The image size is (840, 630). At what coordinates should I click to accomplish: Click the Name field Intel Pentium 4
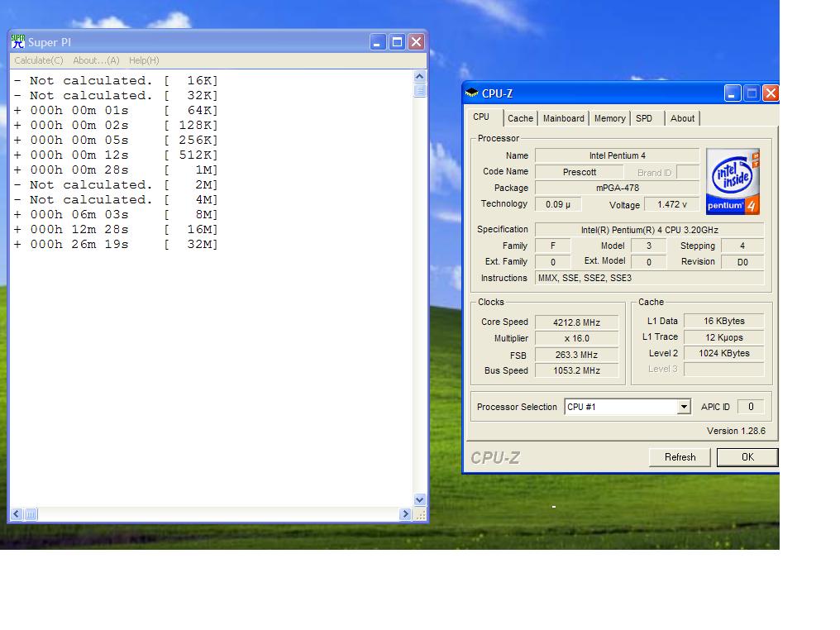[617, 155]
